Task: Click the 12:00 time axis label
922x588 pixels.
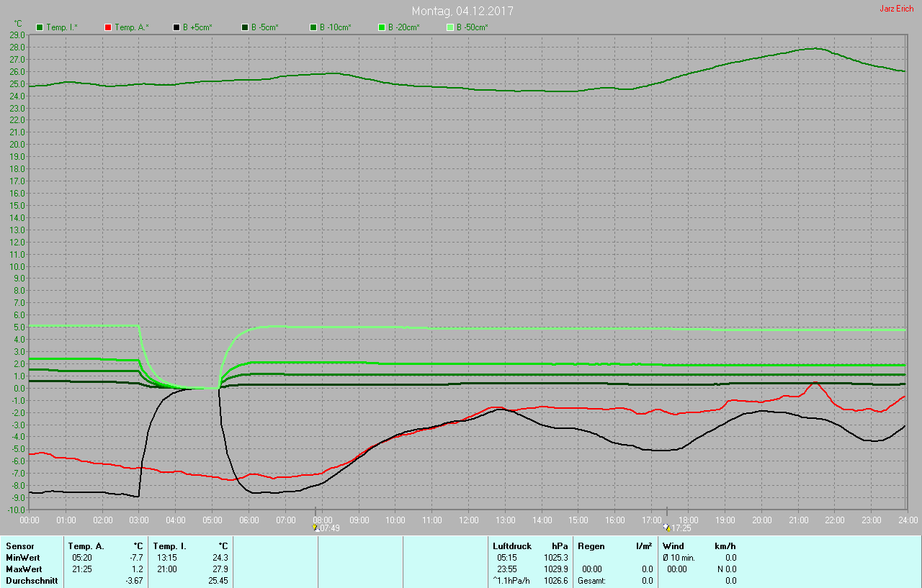Action: point(468,520)
